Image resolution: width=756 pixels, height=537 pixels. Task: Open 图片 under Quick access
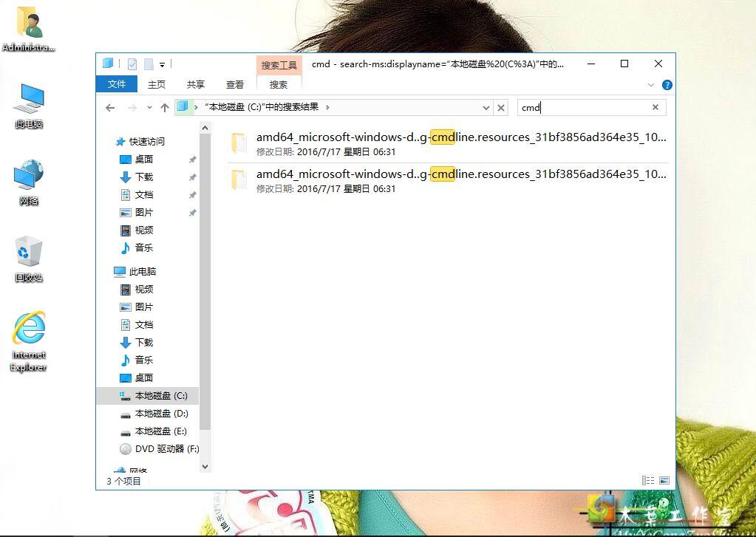137,212
